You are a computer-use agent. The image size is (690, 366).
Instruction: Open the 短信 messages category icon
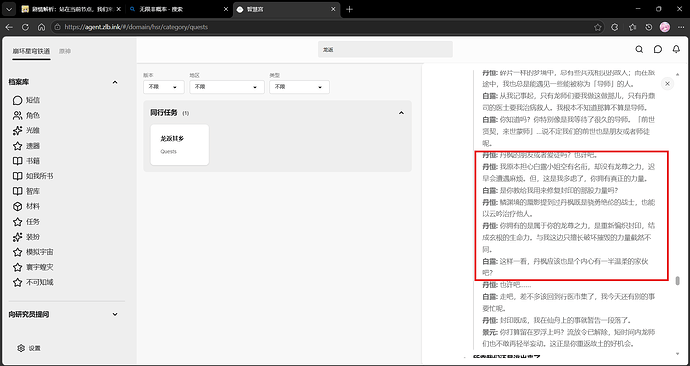(17, 100)
